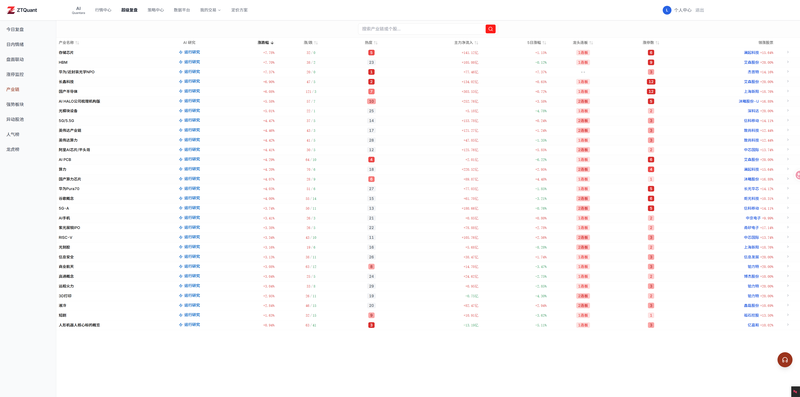Sort by the 主力净流入 column
The width and height of the screenshot is (800, 397).
[x=477, y=43]
